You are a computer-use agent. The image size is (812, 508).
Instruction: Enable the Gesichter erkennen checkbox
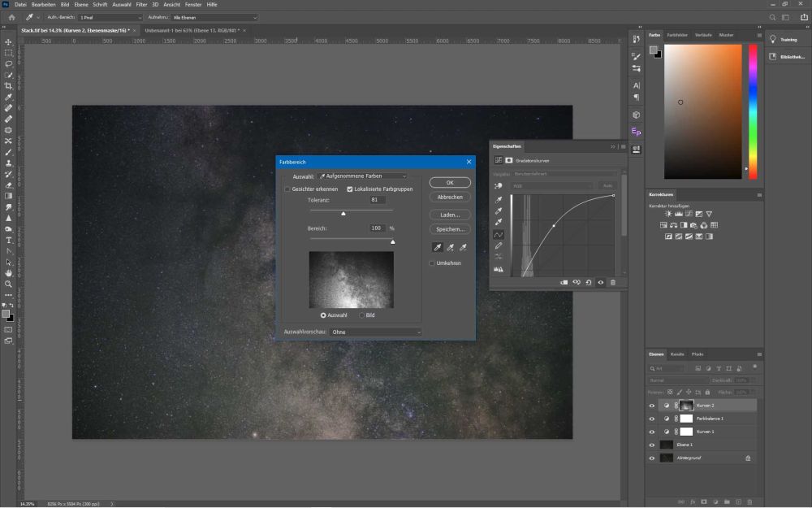[287, 189]
